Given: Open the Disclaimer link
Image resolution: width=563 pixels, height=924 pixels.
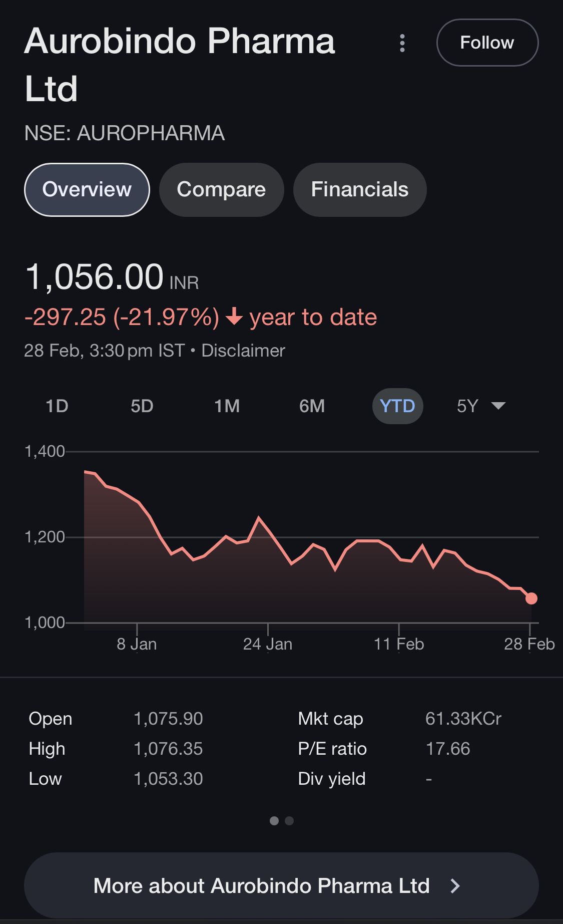Looking at the screenshot, I should coord(243,351).
